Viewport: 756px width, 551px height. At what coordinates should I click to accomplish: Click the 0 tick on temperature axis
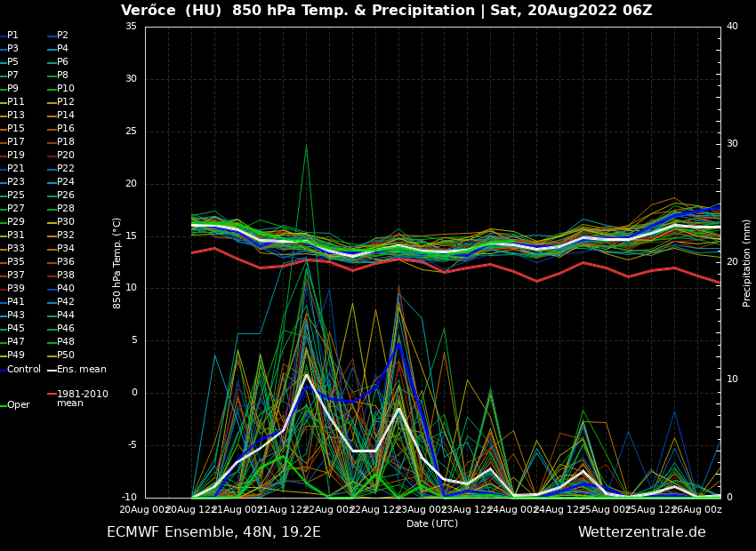pos(134,393)
